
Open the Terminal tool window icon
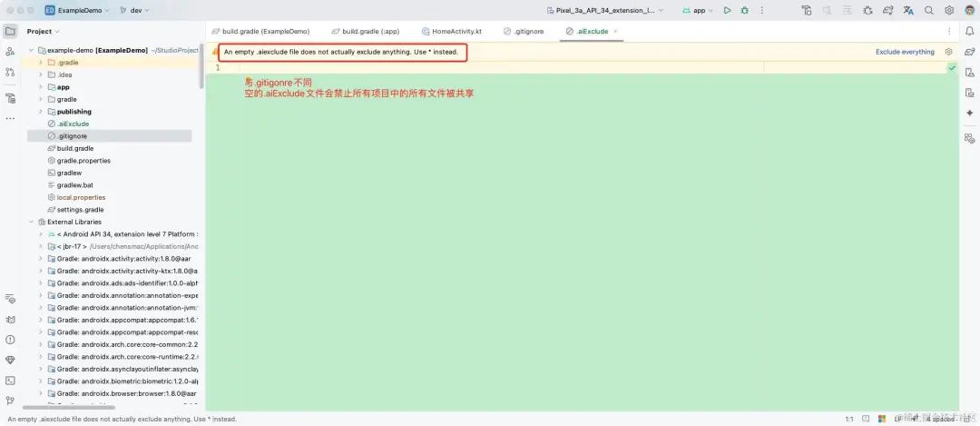(10, 381)
